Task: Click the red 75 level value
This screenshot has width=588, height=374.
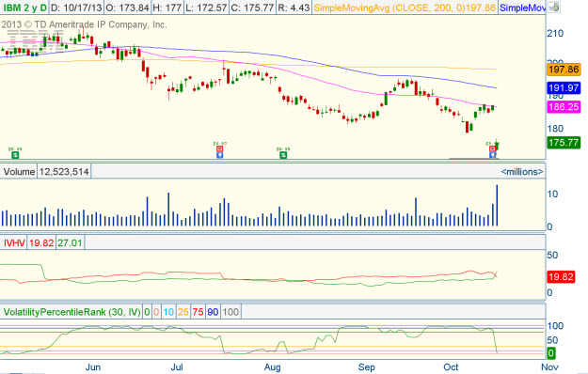Action: pos(198,312)
